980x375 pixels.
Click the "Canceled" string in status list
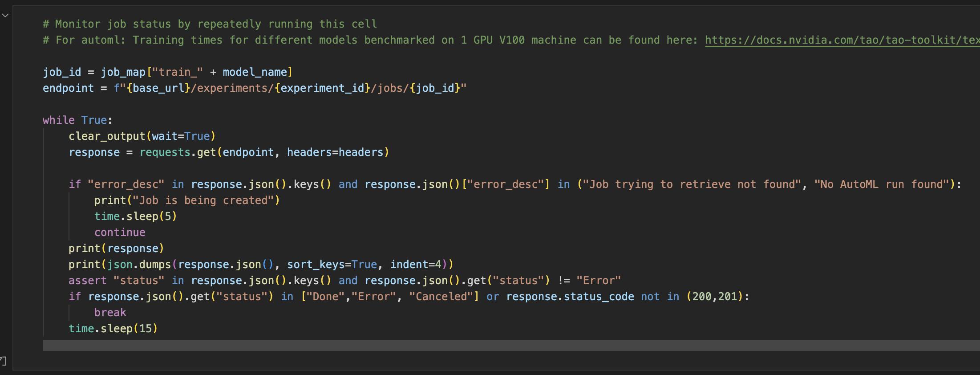click(x=441, y=297)
